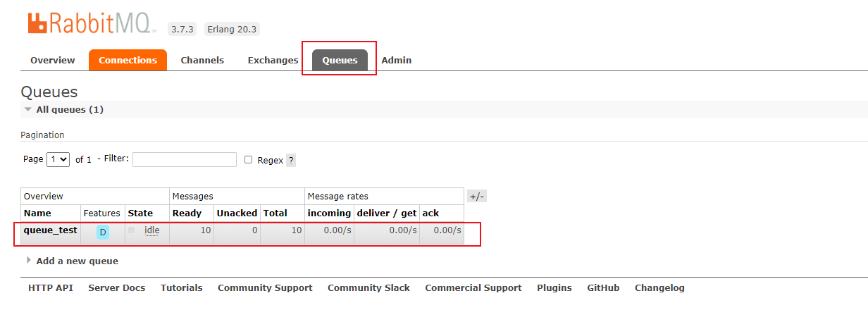Open the Plugins footer link

pyautogui.click(x=554, y=288)
